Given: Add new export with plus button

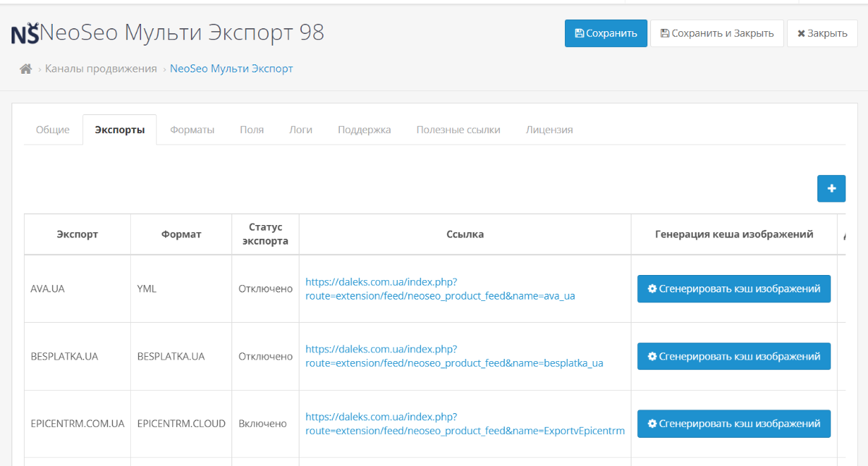Looking at the screenshot, I should 831,188.
